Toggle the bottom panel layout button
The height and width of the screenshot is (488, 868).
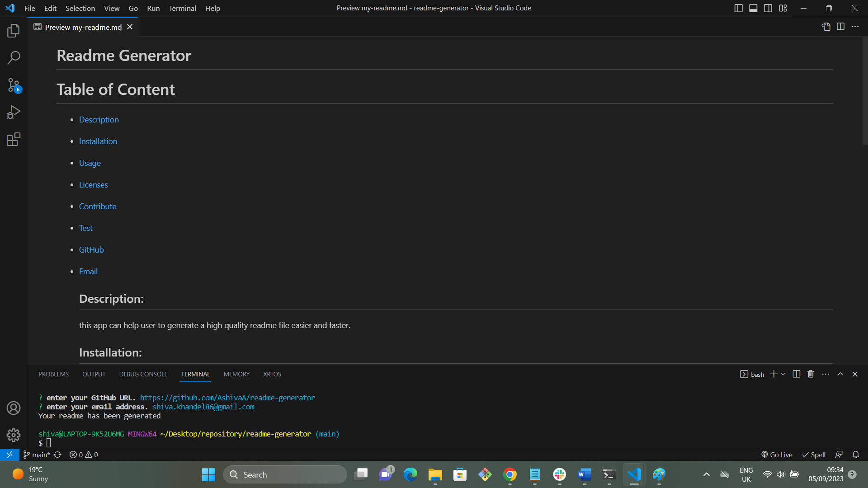pyautogui.click(x=753, y=8)
